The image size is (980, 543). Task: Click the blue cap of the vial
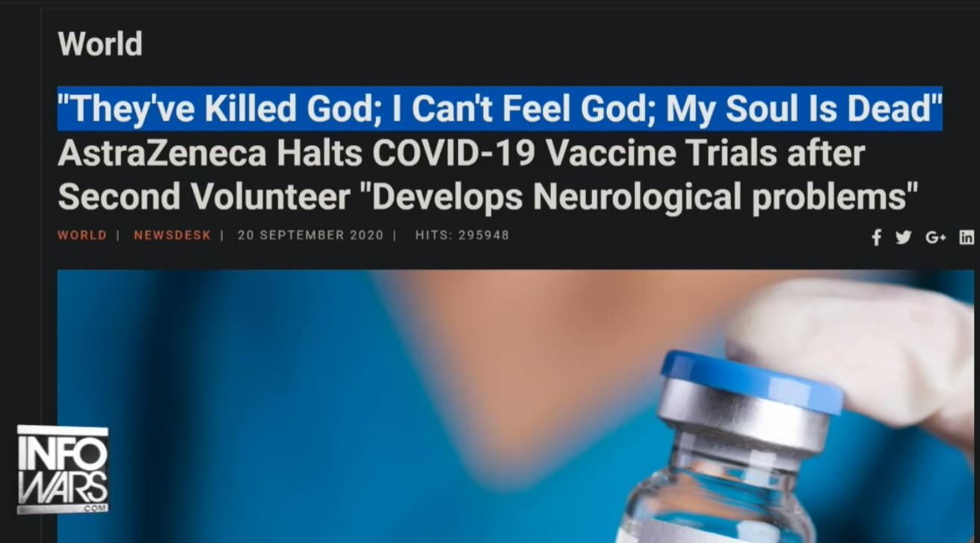[x=751, y=380]
